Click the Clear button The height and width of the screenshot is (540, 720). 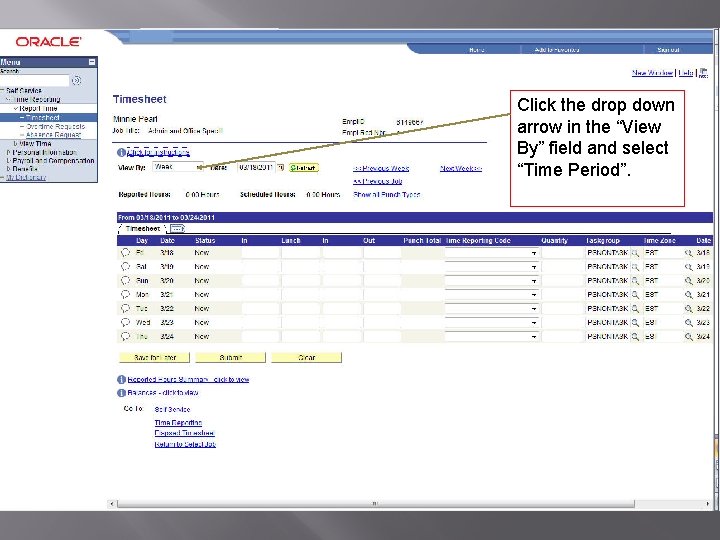pyautogui.click(x=306, y=357)
